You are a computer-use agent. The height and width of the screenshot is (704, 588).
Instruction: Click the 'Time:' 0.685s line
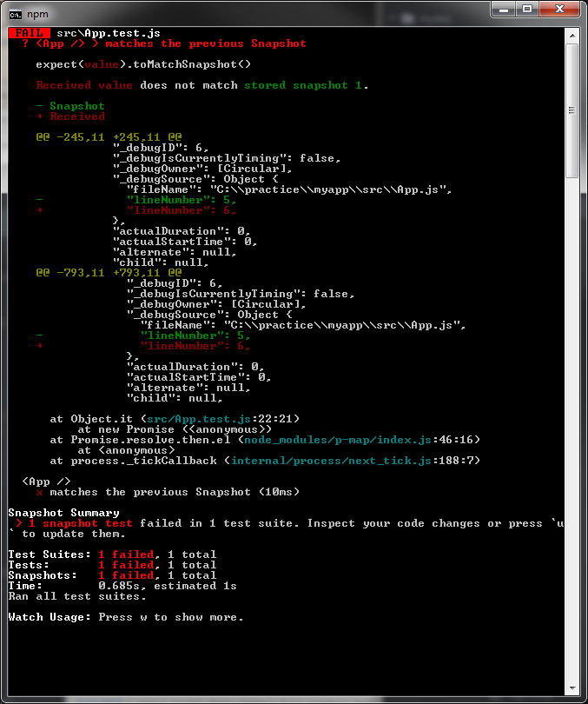tap(122, 586)
